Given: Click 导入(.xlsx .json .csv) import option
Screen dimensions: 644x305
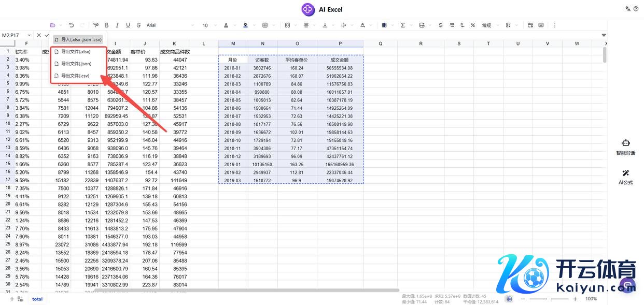Looking at the screenshot, I should [x=79, y=39].
